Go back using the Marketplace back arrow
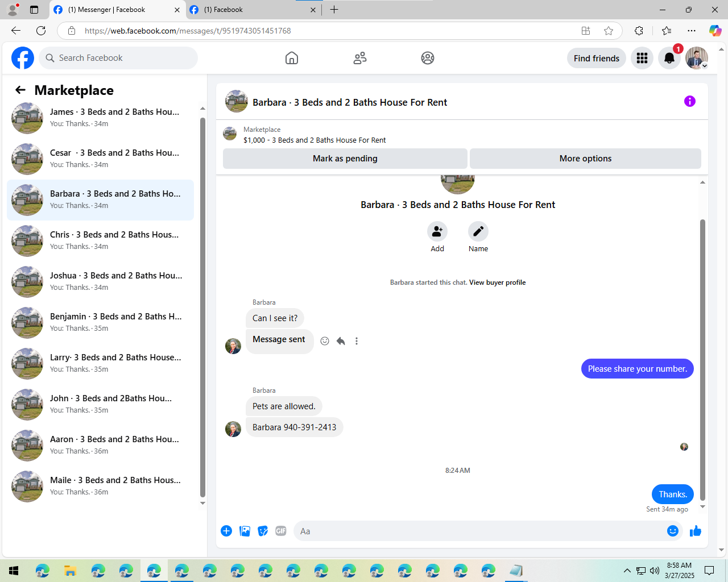This screenshot has height=582, width=728. pyautogui.click(x=20, y=90)
